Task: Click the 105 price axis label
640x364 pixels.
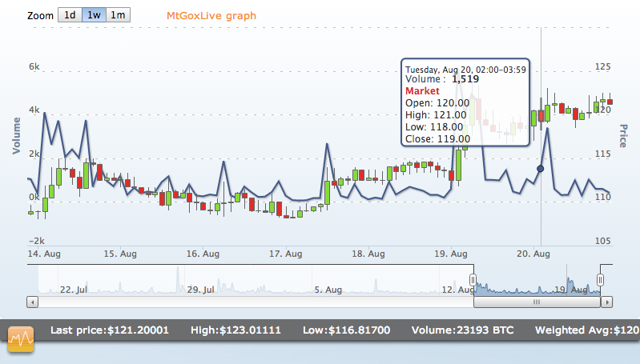Action: pyautogui.click(x=603, y=241)
